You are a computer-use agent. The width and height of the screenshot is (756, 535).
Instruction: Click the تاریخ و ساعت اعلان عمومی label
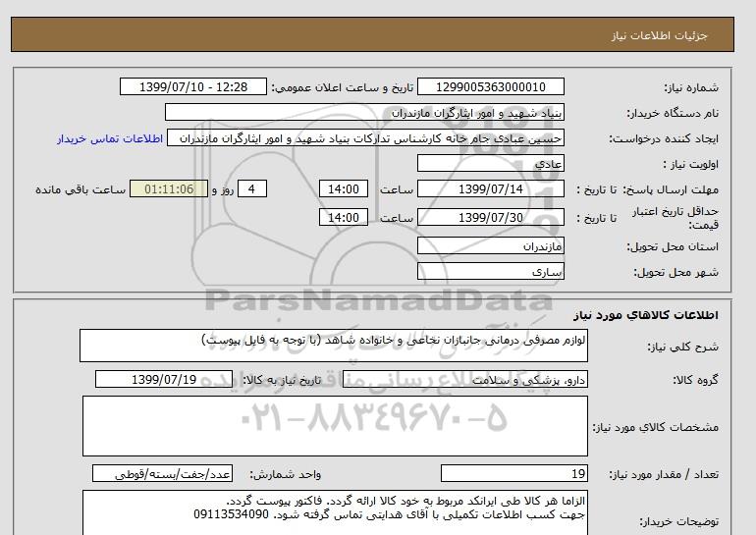tap(343, 87)
